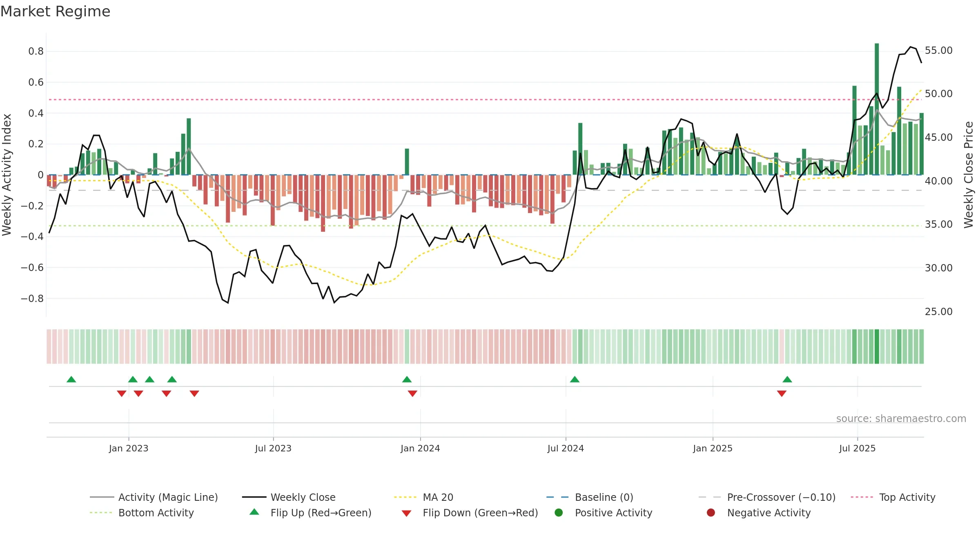Click the flip-down triangle just before Jan 2024
Screen dimensions: 980x551
coord(412,393)
